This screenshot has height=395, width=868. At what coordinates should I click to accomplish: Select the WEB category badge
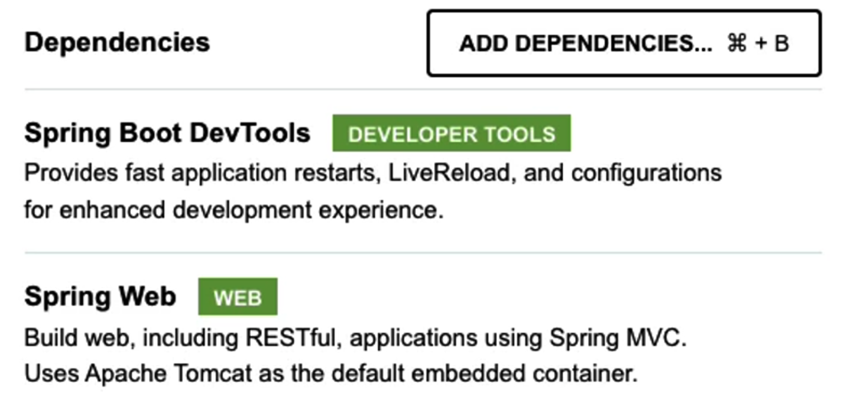pos(238,296)
